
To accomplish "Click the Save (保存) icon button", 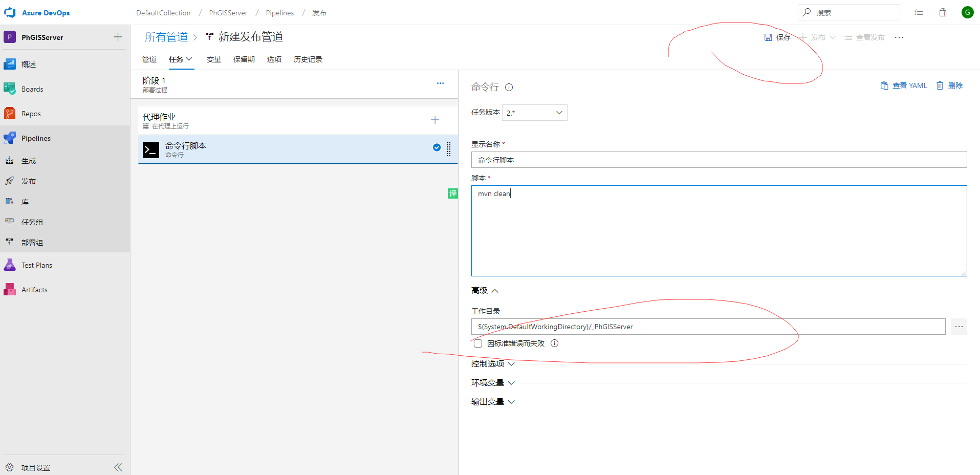I will tap(768, 37).
